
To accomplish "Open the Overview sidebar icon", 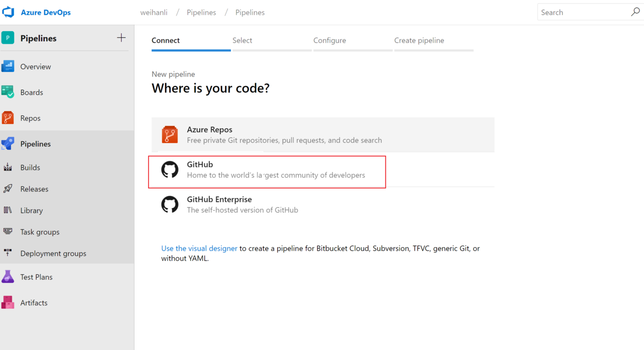I will click(8, 67).
